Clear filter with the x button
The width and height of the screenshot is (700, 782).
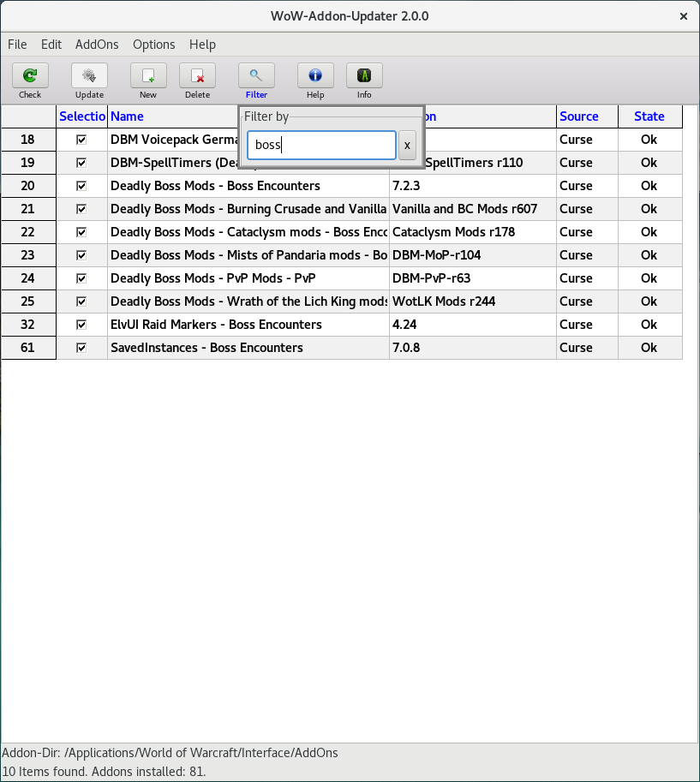click(407, 145)
